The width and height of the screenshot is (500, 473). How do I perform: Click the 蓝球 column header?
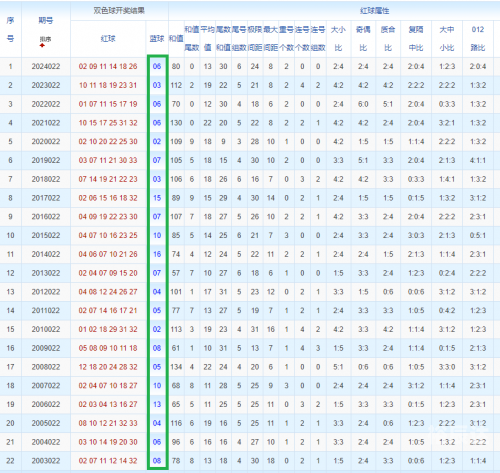[157, 39]
